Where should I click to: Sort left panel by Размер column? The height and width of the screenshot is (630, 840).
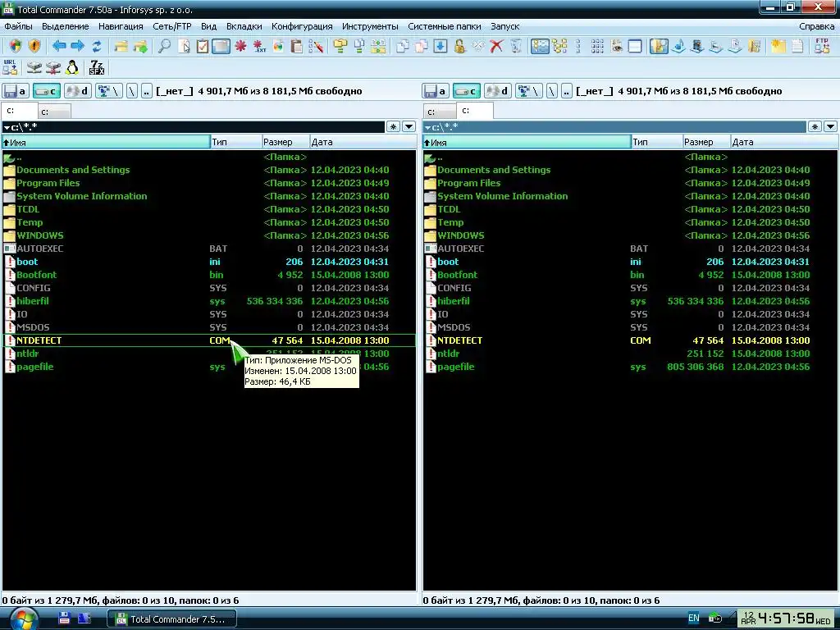[285, 142]
